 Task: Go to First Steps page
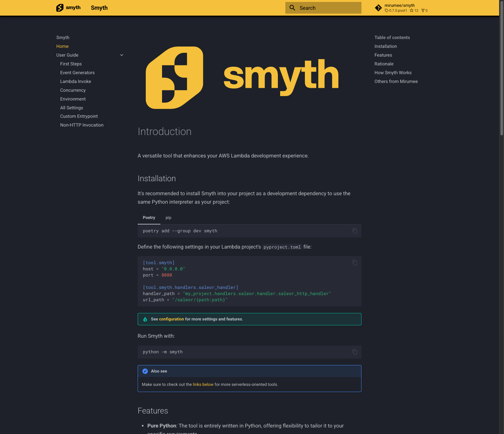(71, 64)
